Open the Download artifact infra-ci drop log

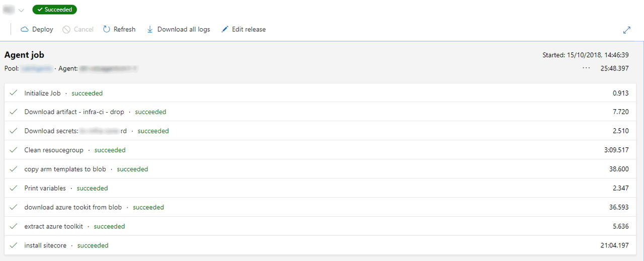74,112
